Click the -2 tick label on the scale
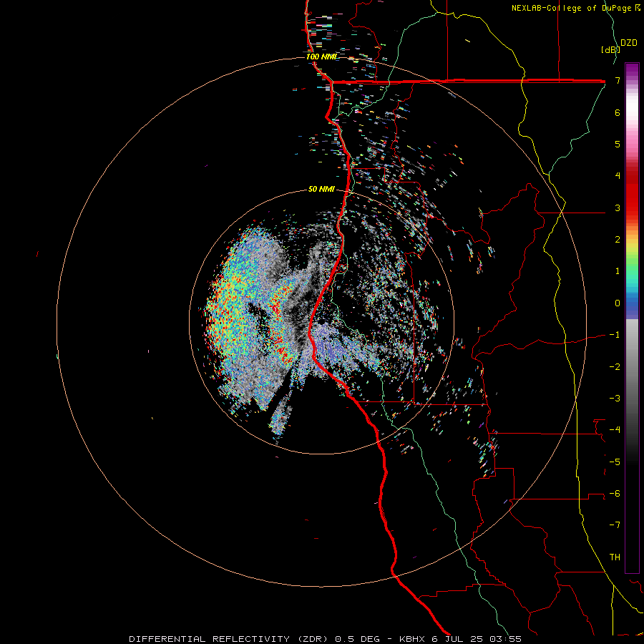The width and height of the screenshot is (644, 644). pyautogui.click(x=615, y=367)
